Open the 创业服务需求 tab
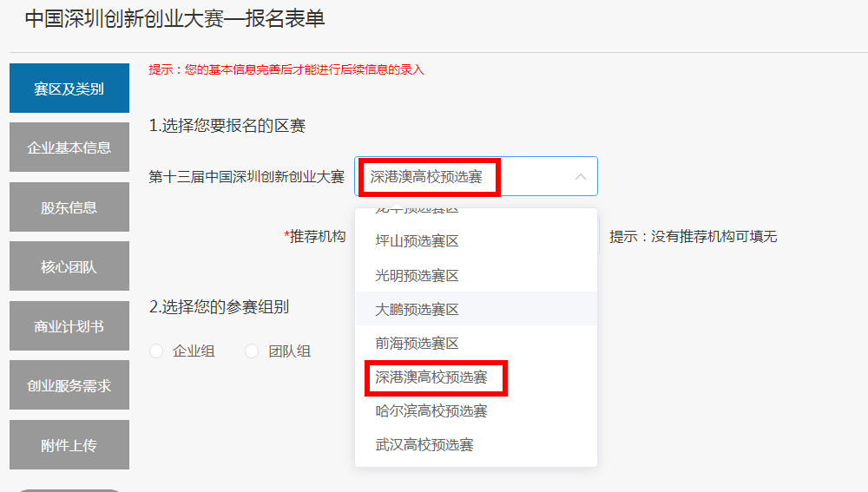This screenshot has width=868, height=492. pos(69,385)
